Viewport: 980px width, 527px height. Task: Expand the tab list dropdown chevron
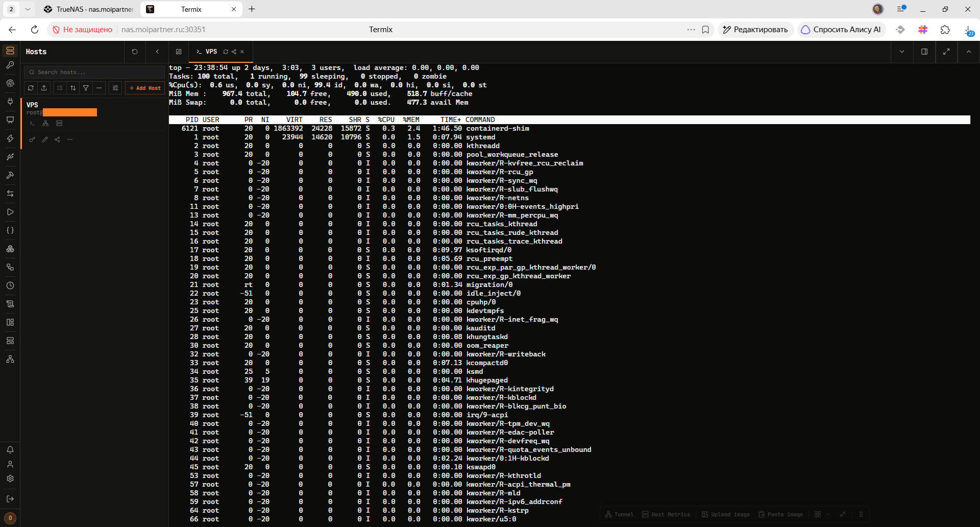pos(902,52)
